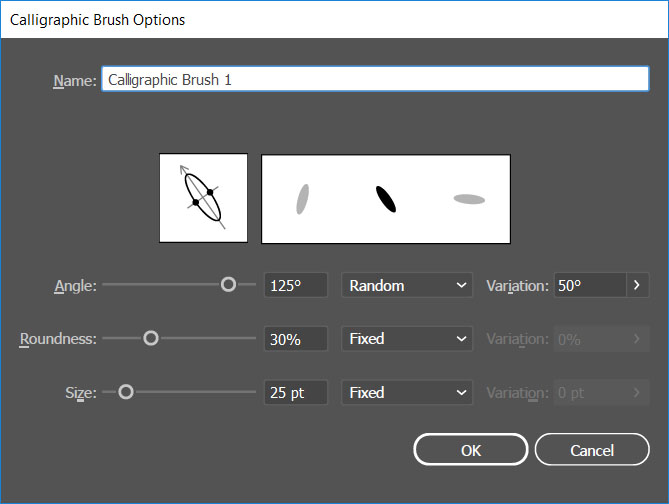
Task: Click the Angle value field showing 125°
Action: click(295, 286)
